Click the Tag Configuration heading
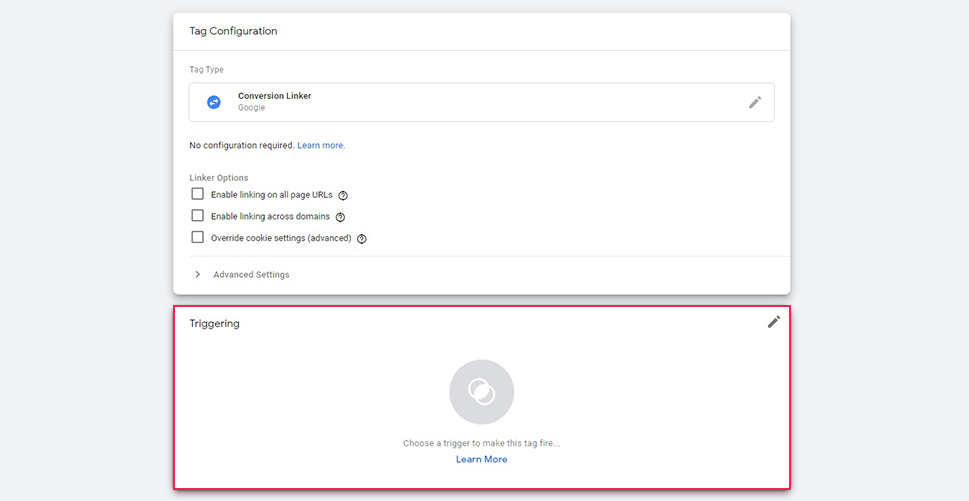Screen dimensions: 969x501 [x=233, y=31]
